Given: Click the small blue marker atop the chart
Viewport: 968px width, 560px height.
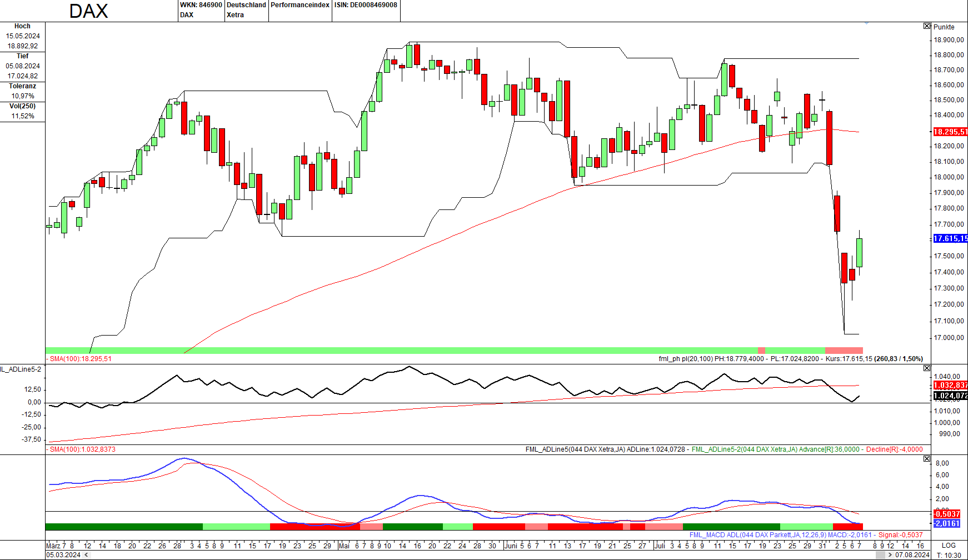Looking at the screenshot, I should [x=866, y=23].
